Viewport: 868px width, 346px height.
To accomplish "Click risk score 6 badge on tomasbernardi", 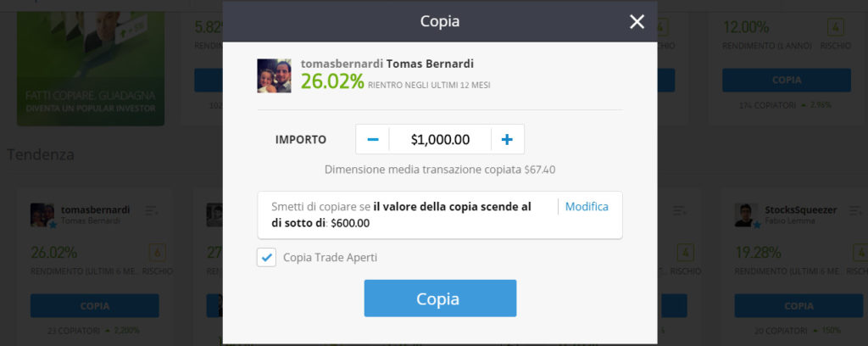I will [158, 253].
